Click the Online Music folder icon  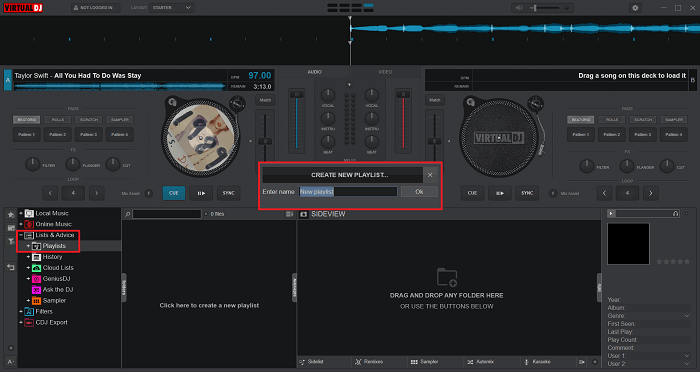click(29, 224)
